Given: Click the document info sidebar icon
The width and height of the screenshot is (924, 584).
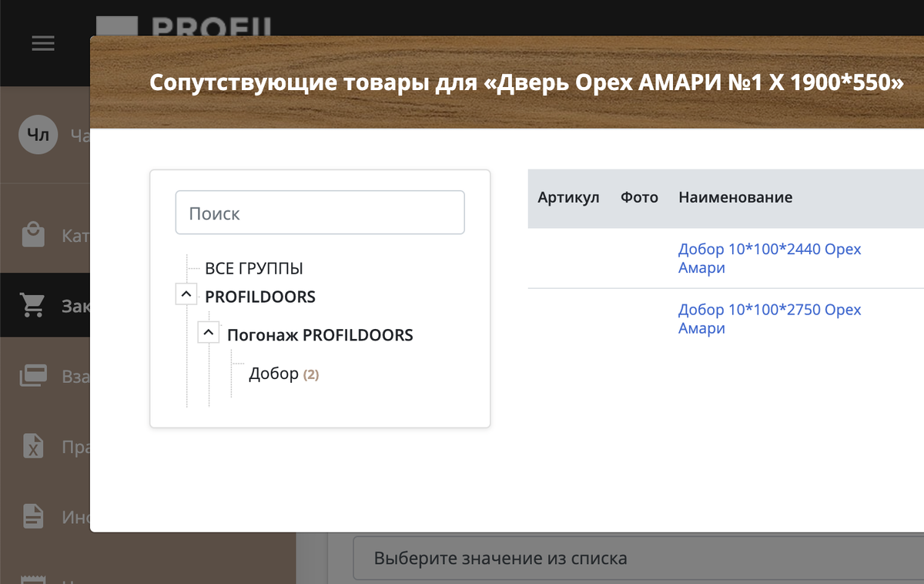Looking at the screenshot, I should coord(33,515).
